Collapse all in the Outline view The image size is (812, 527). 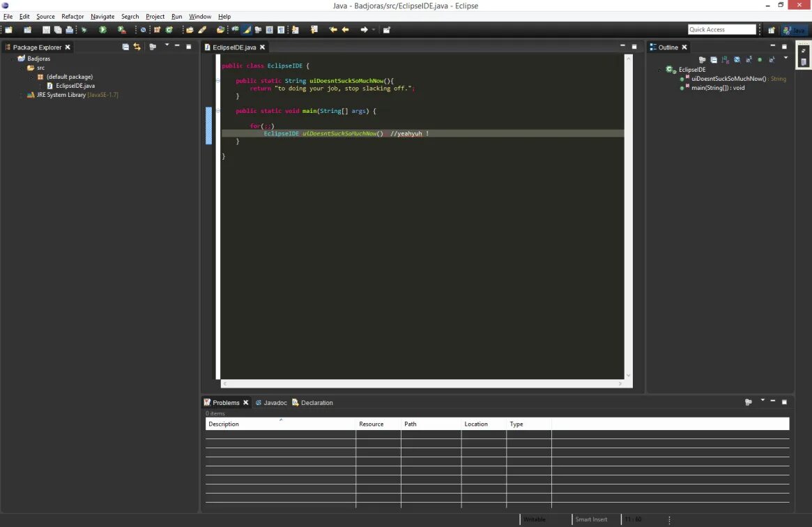tap(714, 60)
